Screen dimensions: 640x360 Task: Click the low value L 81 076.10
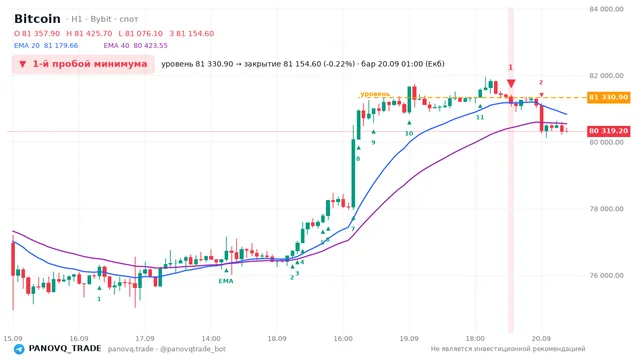[140, 33]
